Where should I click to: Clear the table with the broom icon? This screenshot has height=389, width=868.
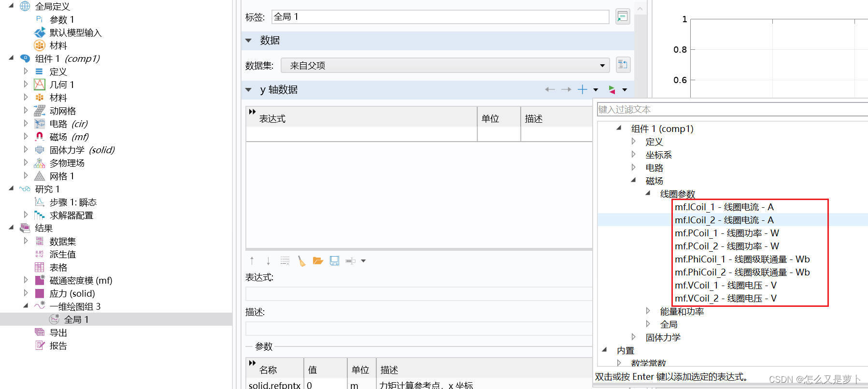pos(301,261)
